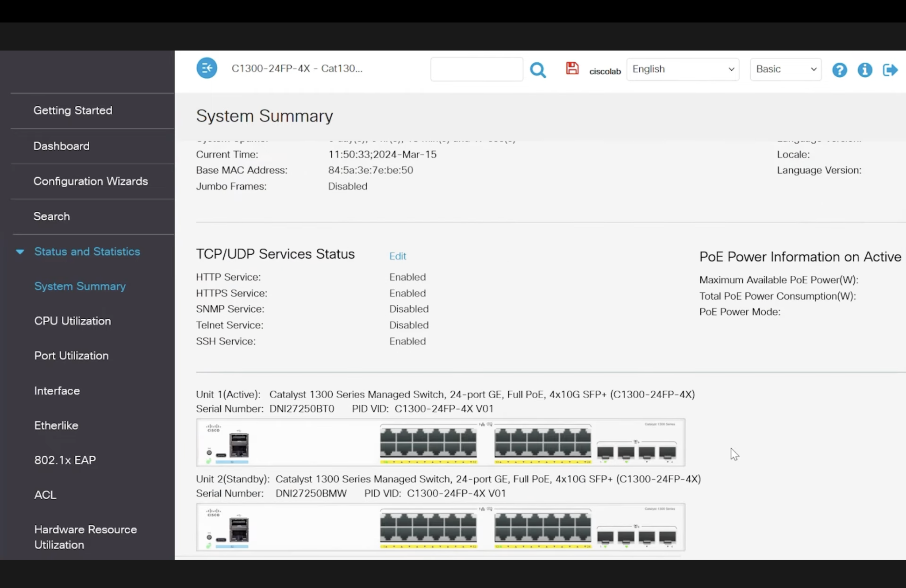
Task: Click the ciscolab username label
Action: 605,71
